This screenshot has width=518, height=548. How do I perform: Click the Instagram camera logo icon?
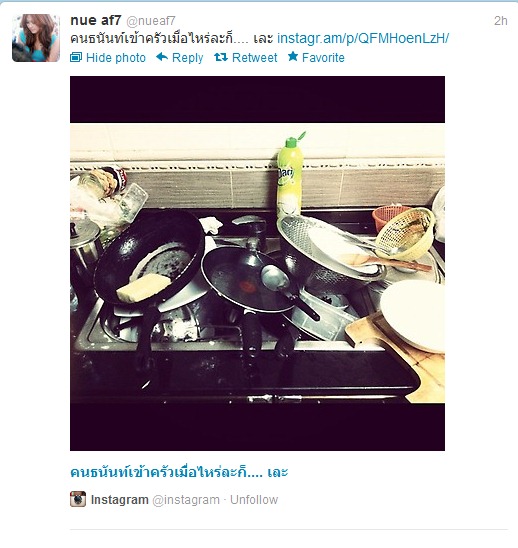(x=78, y=499)
